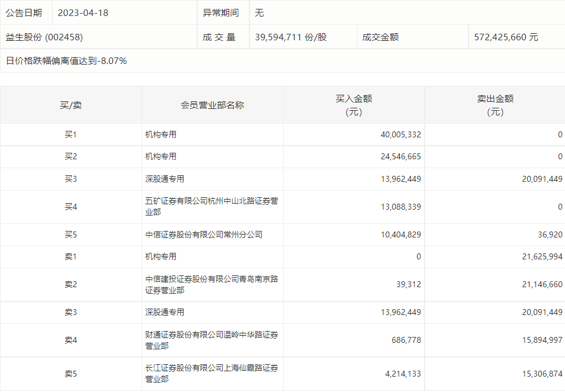
Task: Click sell amount 20,091,449 in 买3 row
Action: (542, 179)
